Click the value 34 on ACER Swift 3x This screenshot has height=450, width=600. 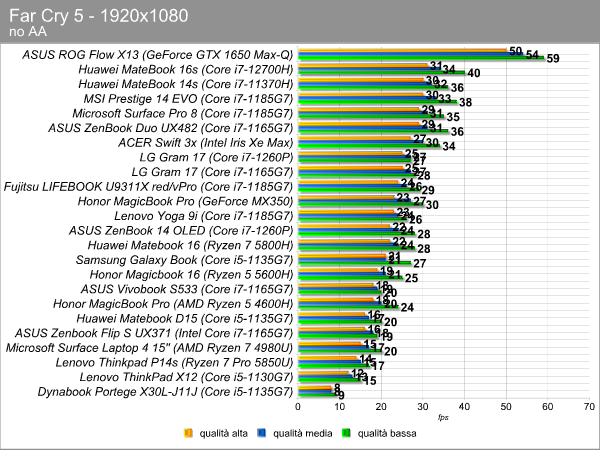449,146
